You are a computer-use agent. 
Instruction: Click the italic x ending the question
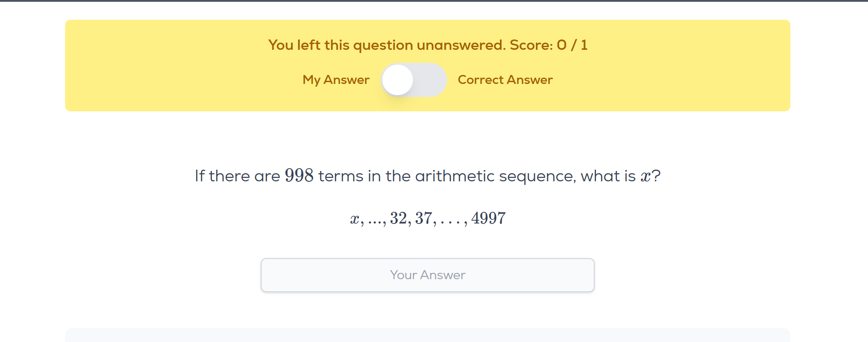click(645, 176)
